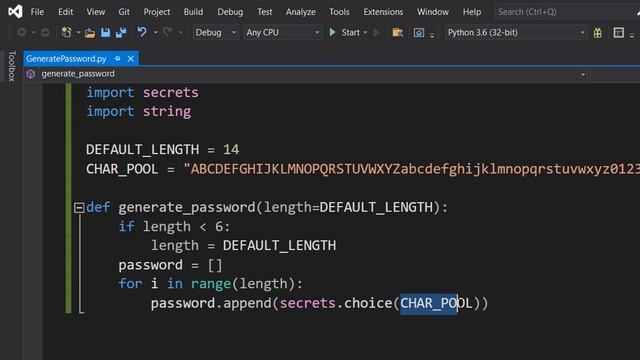Click the Visual Studio logo icon

[x=15, y=11]
